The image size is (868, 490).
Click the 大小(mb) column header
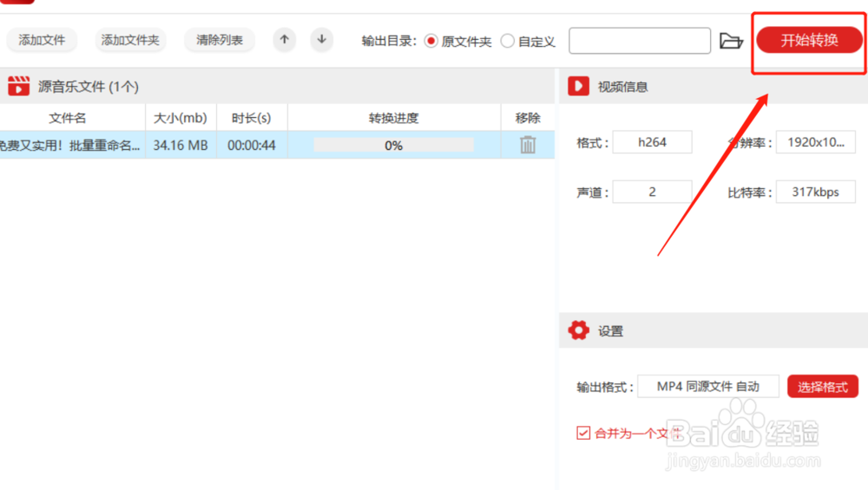pos(181,118)
